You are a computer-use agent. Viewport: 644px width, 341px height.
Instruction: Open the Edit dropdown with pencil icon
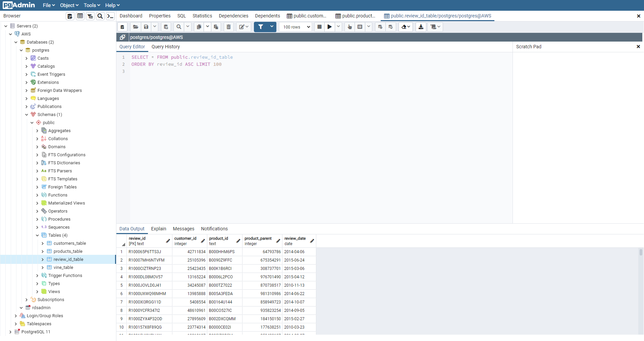coord(244,27)
